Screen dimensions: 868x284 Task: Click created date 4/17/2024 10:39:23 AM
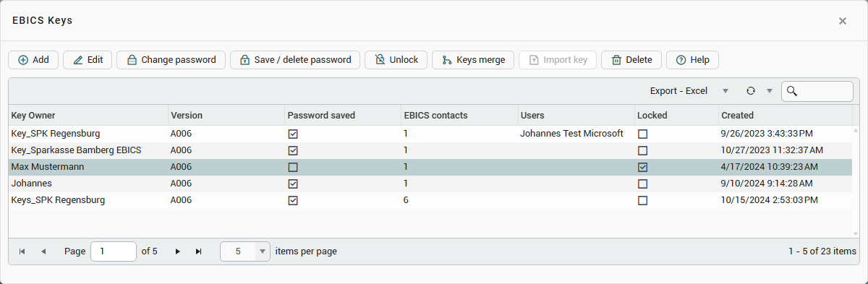coord(770,167)
